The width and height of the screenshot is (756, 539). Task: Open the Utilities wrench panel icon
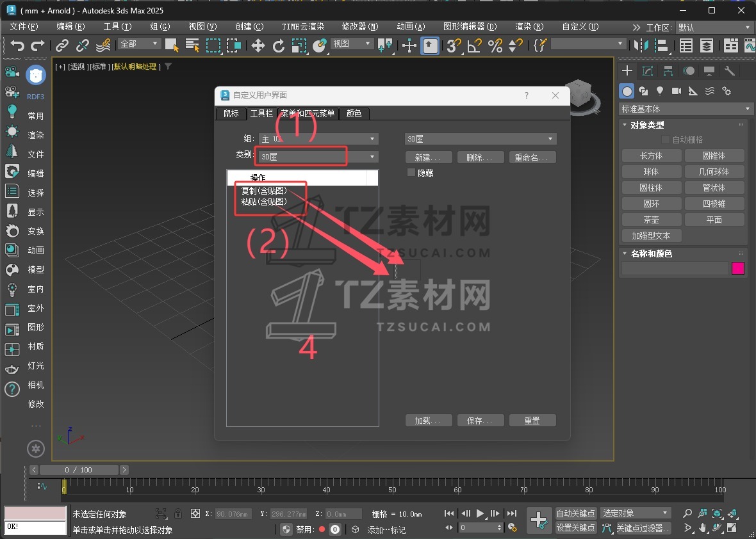coord(729,71)
